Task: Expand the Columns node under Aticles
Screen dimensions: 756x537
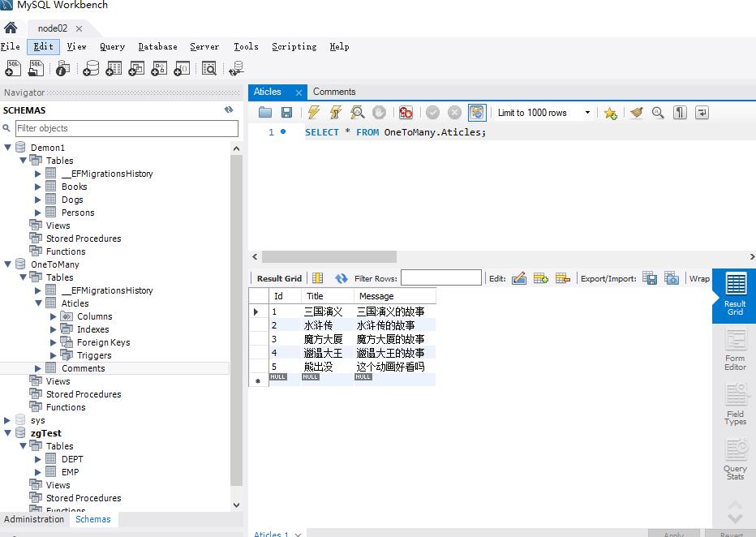Action: 54,316
